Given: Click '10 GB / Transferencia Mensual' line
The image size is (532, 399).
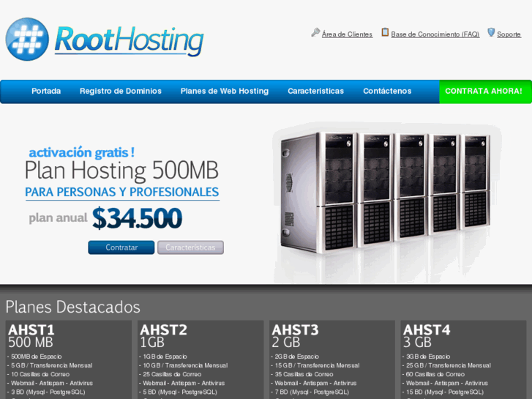Looking at the screenshot, I should [x=184, y=365].
